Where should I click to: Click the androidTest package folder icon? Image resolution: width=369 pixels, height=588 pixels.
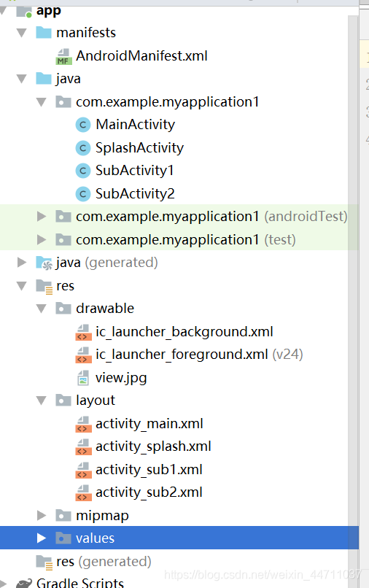pos(63,217)
